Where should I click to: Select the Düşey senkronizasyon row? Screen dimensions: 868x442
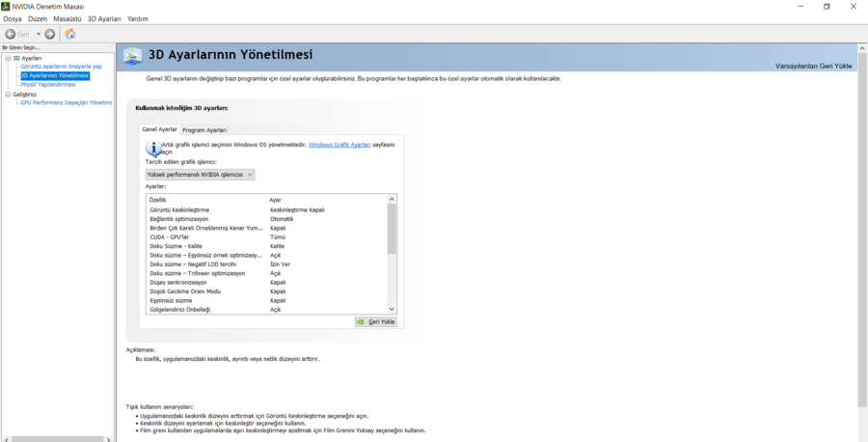(x=266, y=283)
